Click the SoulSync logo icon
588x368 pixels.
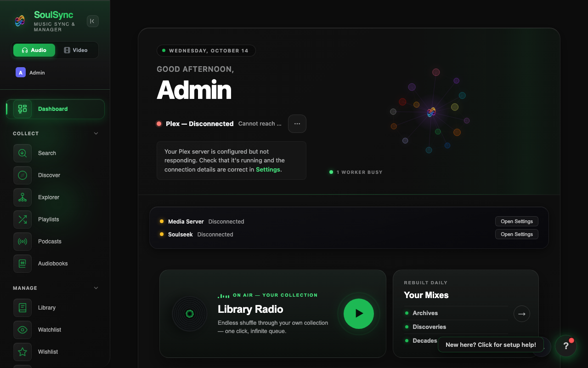click(20, 21)
